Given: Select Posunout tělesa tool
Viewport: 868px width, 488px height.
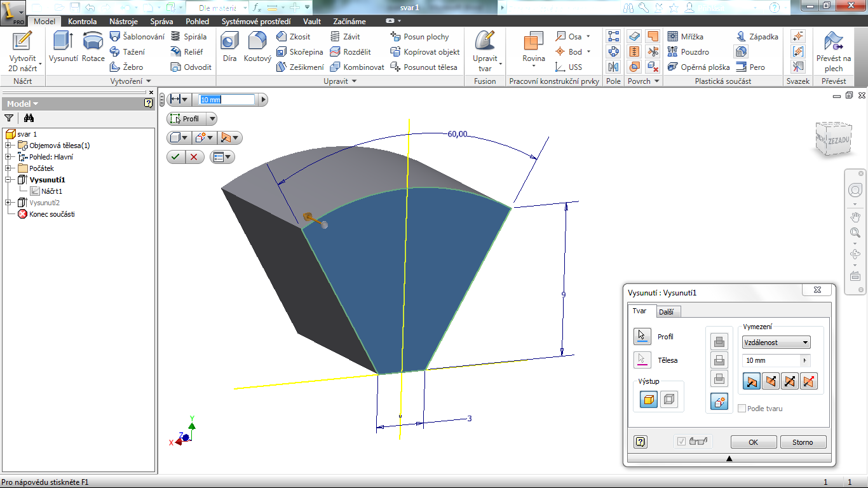Looking at the screenshot, I should [424, 67].
